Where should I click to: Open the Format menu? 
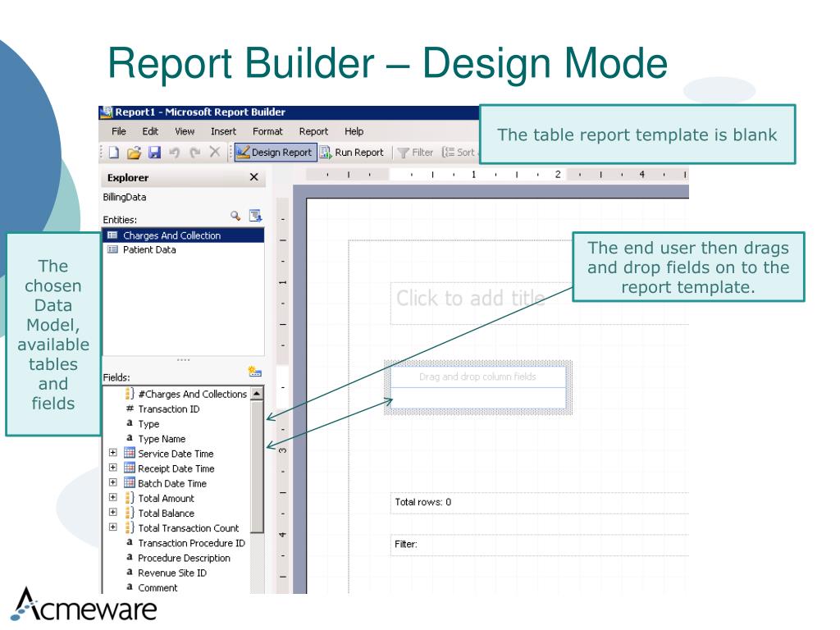[x=267, y=131]
